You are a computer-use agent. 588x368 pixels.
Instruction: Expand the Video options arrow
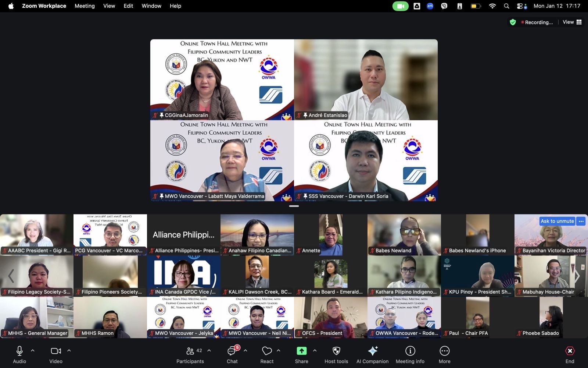[69, 351]
